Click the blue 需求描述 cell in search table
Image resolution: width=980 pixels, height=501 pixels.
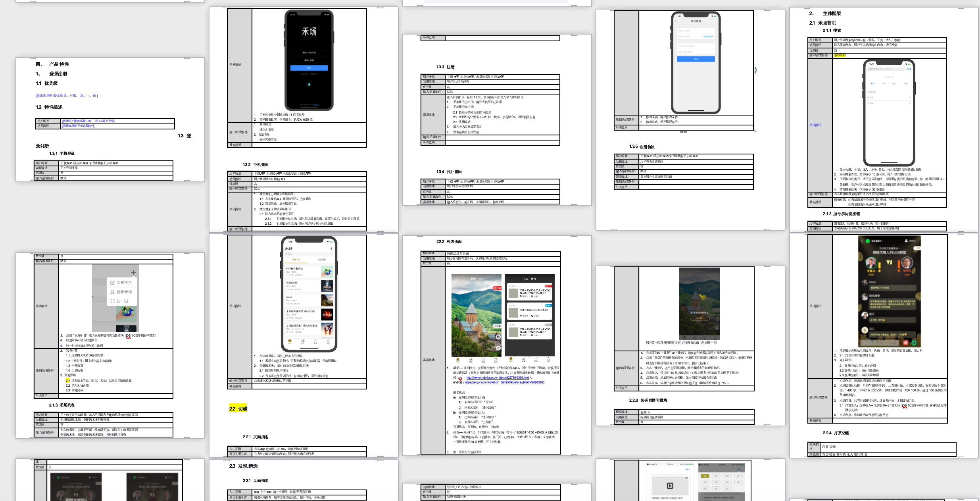(815, 125)
